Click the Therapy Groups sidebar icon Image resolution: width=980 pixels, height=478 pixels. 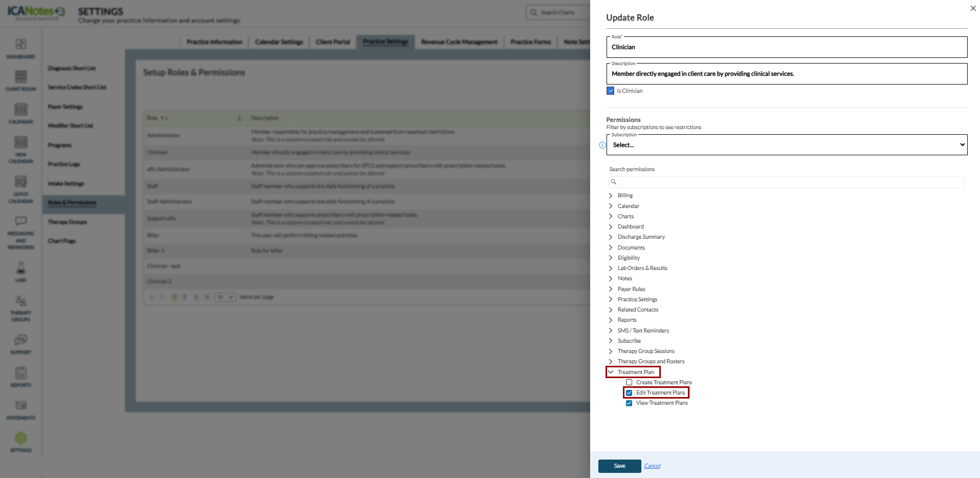tap(20, 301)
